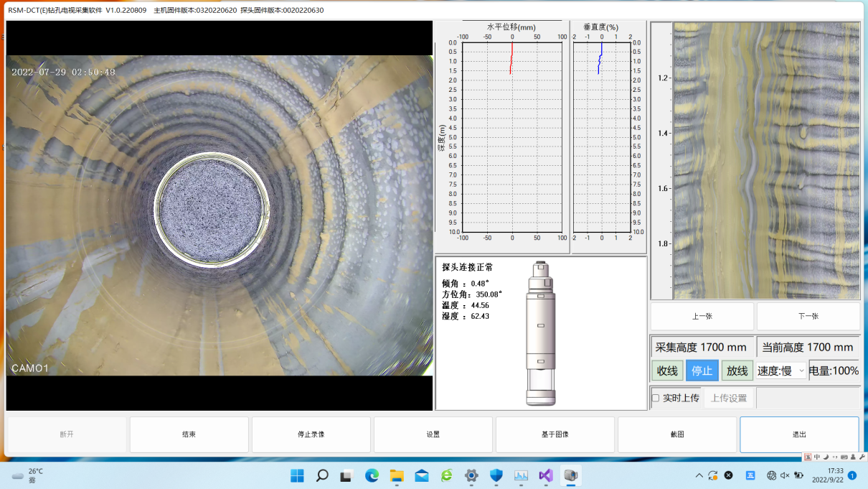Viewport: 868px width, 489px height.
Task: Enable the 实时上传 checkbox
Action: [656, 398]
